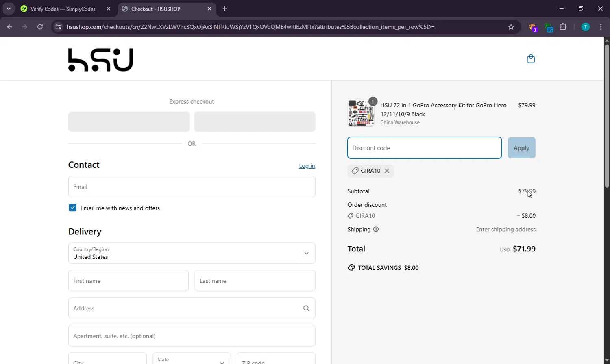Open the Country/Region dropdown

(192, 253)
